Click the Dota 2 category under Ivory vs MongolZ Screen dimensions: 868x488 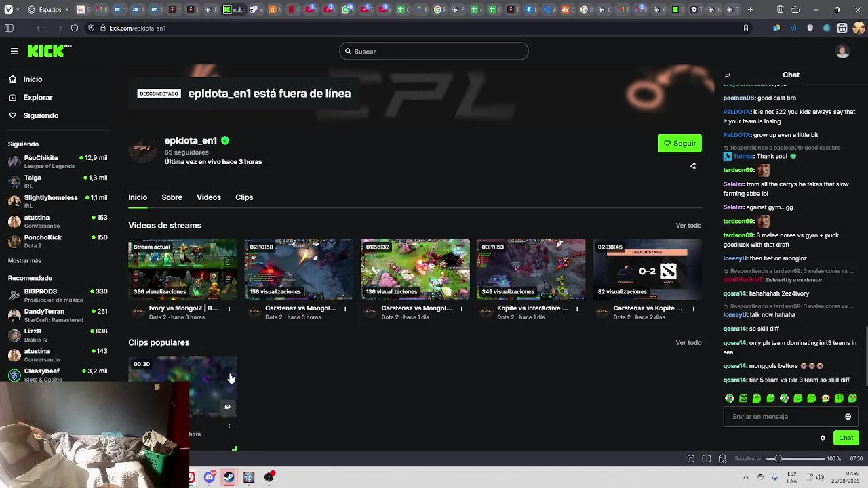click(157, 317)
